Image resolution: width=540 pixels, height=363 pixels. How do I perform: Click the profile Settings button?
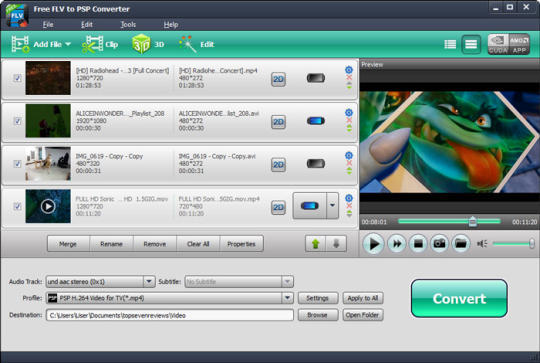click(318, 298)
